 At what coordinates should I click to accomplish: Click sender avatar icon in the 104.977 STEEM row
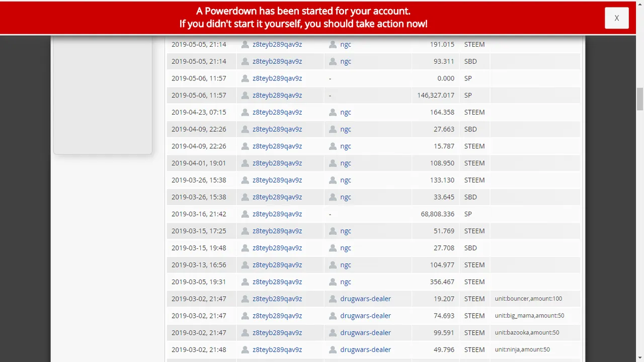[x=245, y=265]
